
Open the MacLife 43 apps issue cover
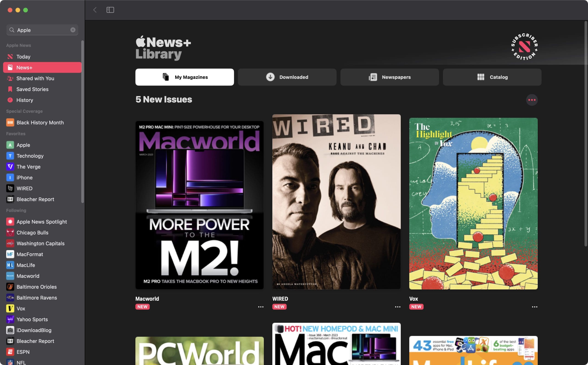pyautogui.click(x=473, y=351)
